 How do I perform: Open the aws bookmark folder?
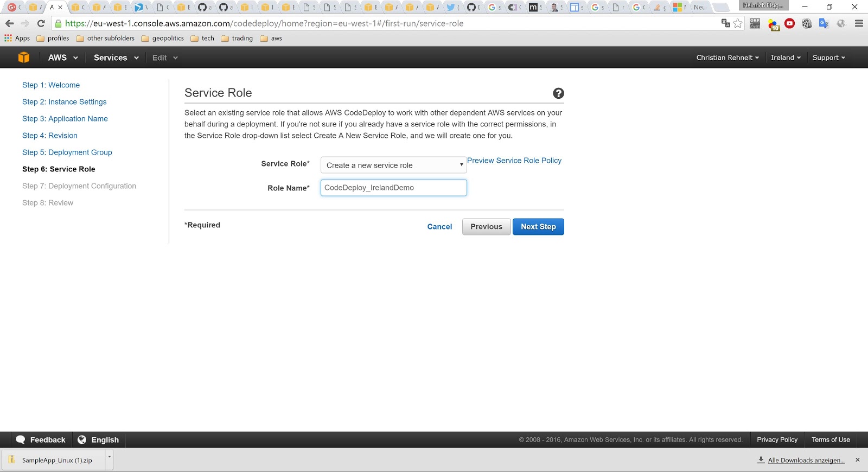click(x=271, y=39)
